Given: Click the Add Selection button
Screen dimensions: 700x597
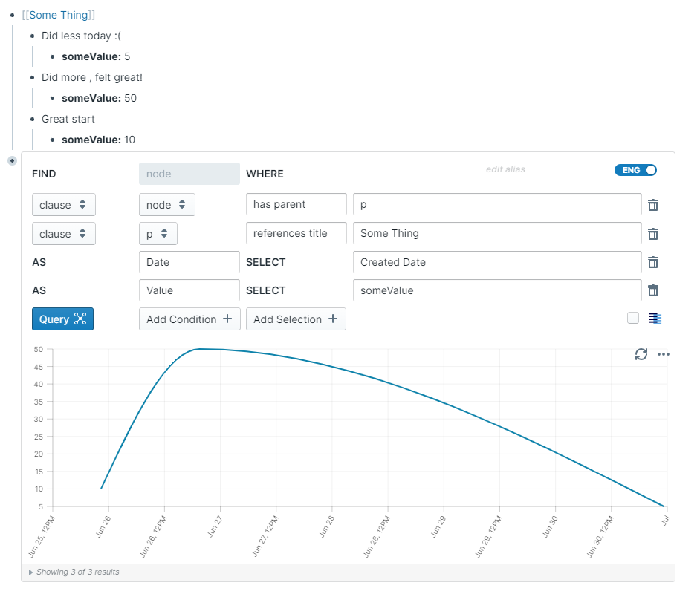Looking at the screenshot, I should [296, 319].
